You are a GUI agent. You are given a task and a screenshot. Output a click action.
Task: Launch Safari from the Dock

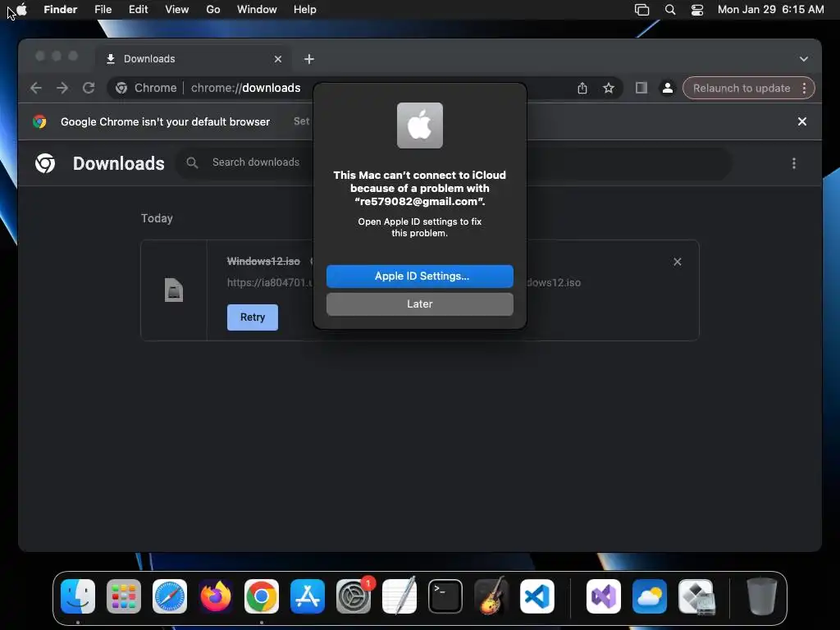click(x=170, y=596)
